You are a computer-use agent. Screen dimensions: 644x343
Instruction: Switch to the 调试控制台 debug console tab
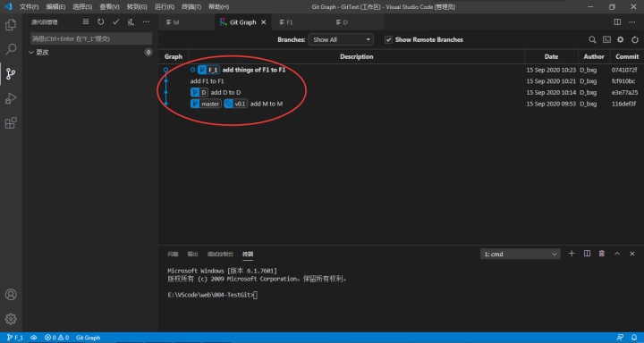coord(220,254)
